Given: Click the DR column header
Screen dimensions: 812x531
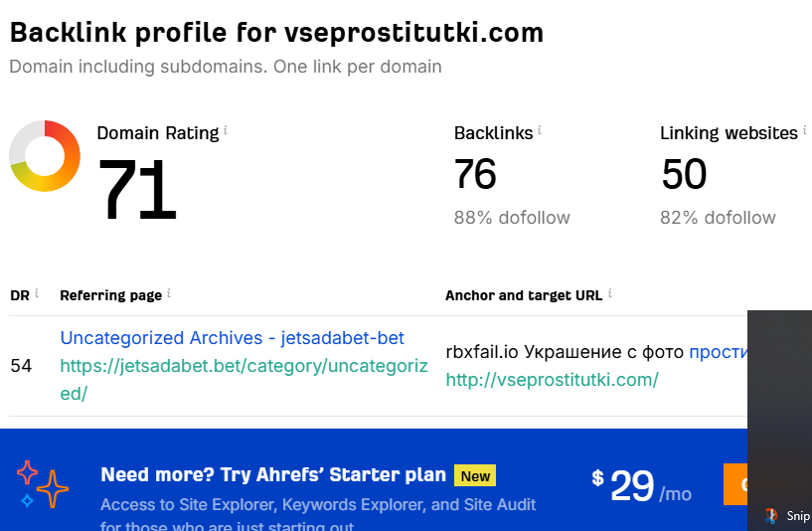Looking at the screenshot, I should pyautogui.click(x=20, y=295).
